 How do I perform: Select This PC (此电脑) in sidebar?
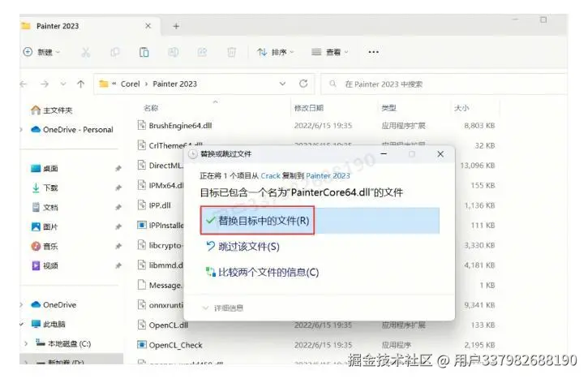click(49, 324)
